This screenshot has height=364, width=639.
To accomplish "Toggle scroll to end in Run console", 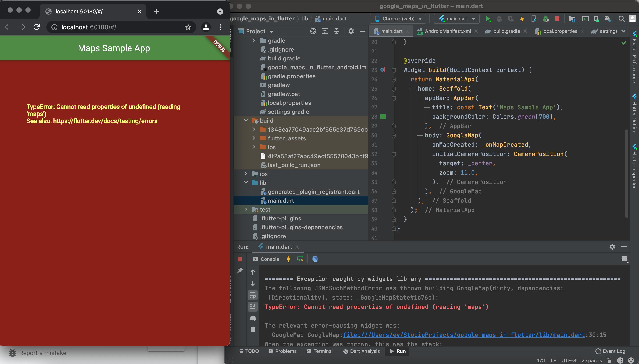I will [253, 306].
